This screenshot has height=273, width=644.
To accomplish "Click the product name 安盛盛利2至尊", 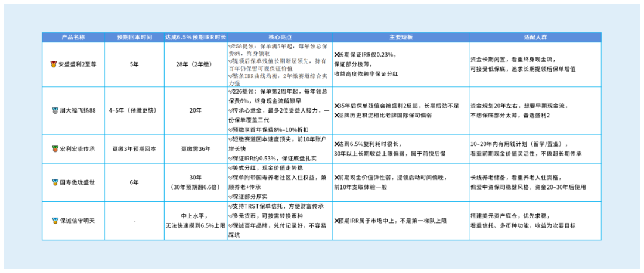I will (76, 64).
